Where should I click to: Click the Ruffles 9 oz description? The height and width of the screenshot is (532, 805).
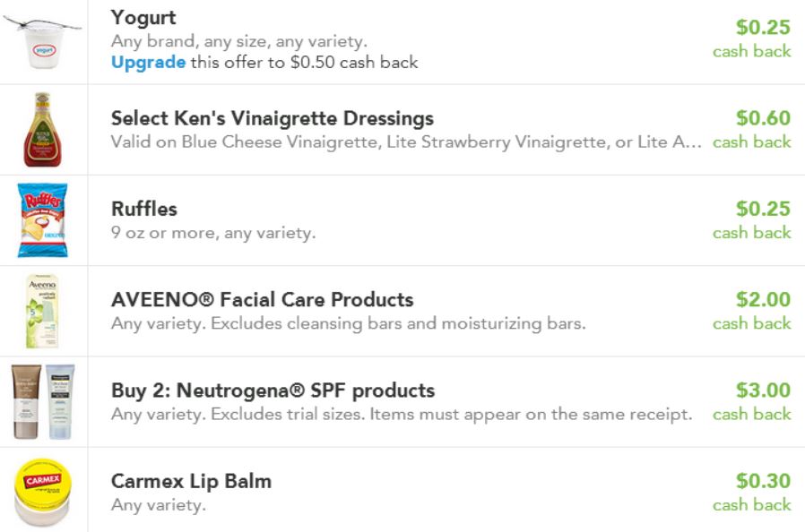tap(213, 233)
